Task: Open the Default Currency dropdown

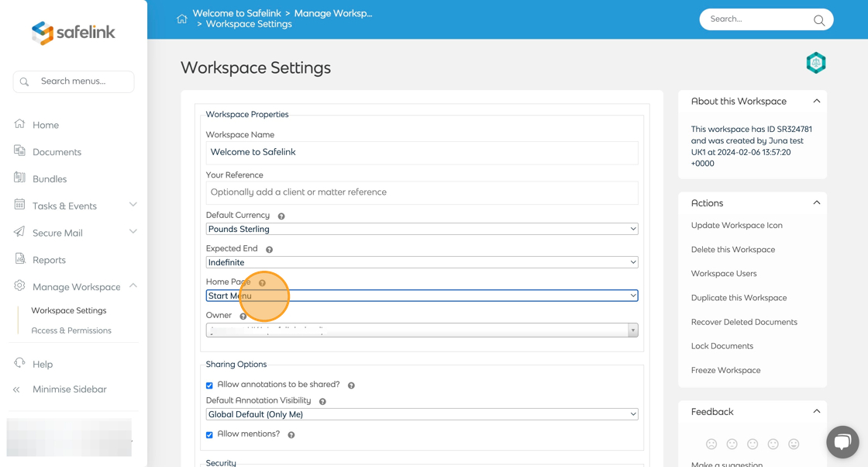Action: tap(422, 230)
